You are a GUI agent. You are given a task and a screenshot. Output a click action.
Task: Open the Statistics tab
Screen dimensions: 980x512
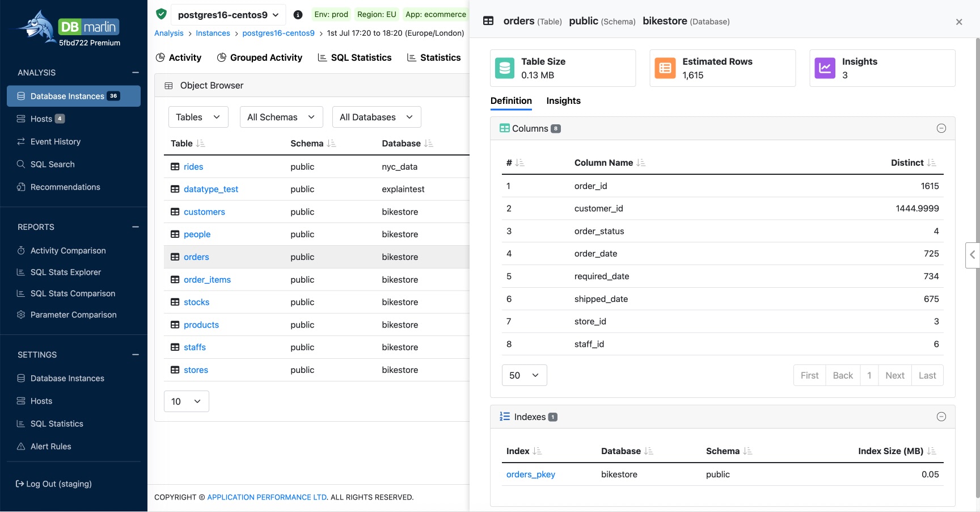(434, 57)
